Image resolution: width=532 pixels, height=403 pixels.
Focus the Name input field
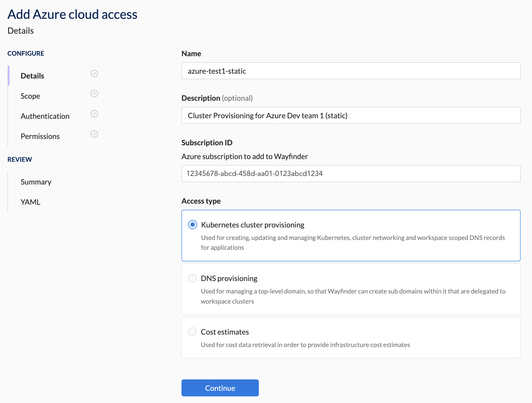tap(351, 71)
